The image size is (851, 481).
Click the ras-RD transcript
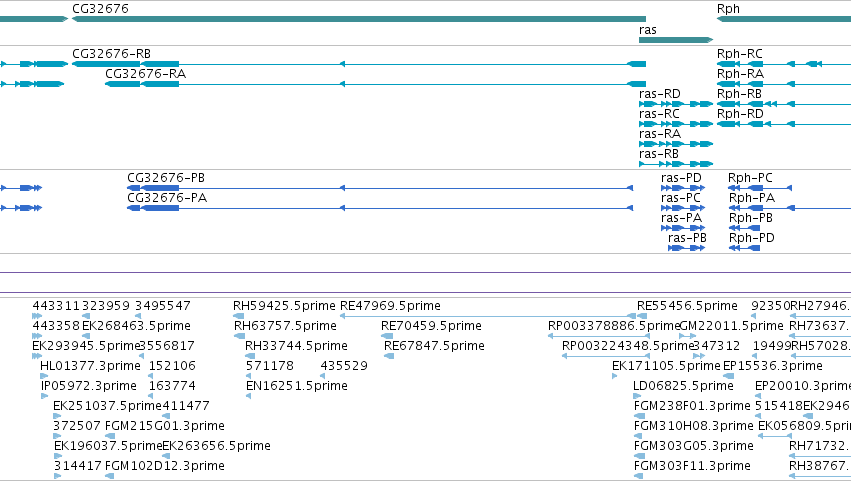676,104
